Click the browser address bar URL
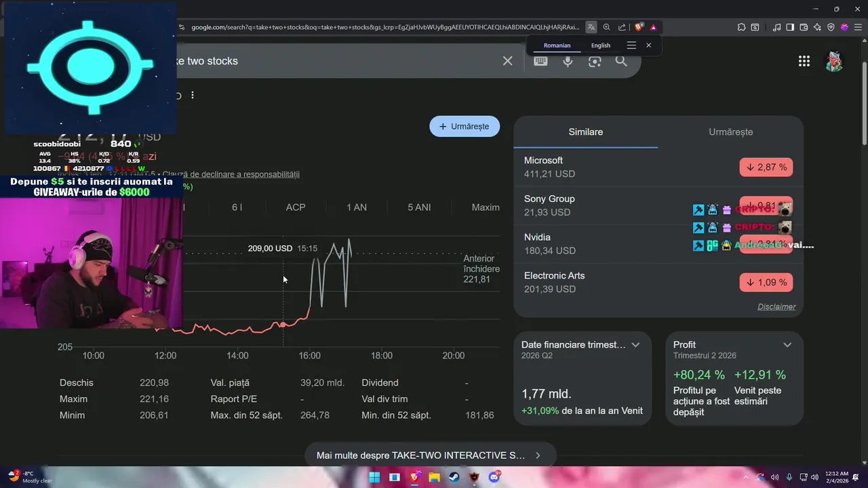This screenshot has height=488, width=868. 385,27
